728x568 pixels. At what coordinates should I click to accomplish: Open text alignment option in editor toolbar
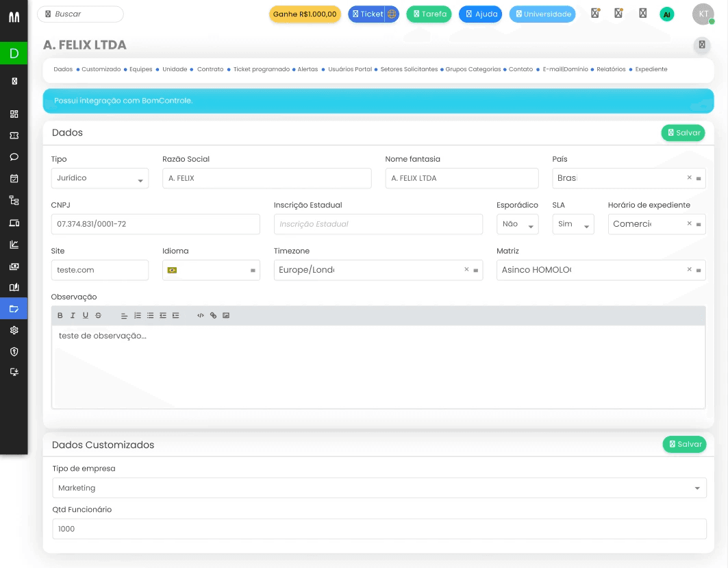click(124, 315)
